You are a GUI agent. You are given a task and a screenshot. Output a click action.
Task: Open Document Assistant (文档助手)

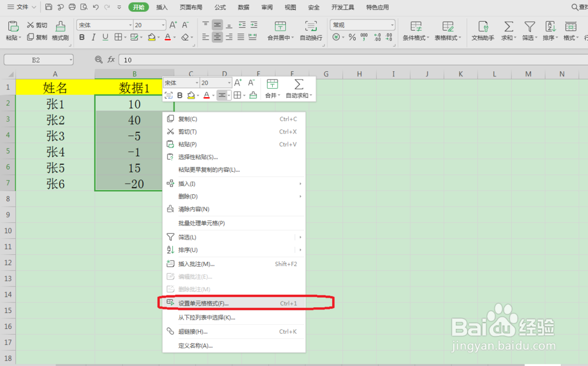483,31
